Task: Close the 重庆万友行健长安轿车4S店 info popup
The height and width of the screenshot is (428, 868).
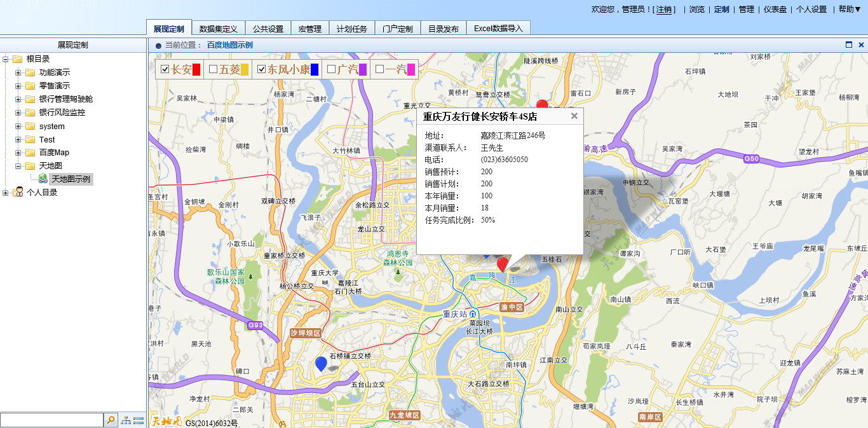Action: [574, 116]
